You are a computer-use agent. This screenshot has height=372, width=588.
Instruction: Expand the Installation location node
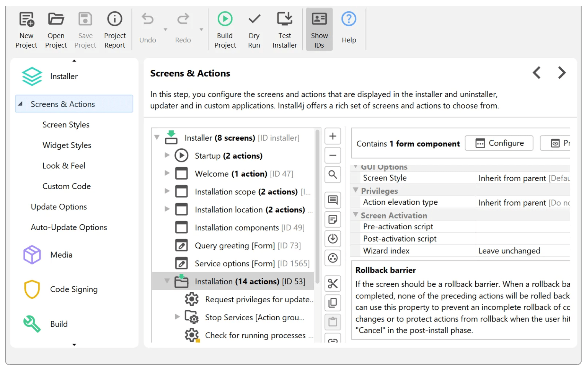coord(167,209)
